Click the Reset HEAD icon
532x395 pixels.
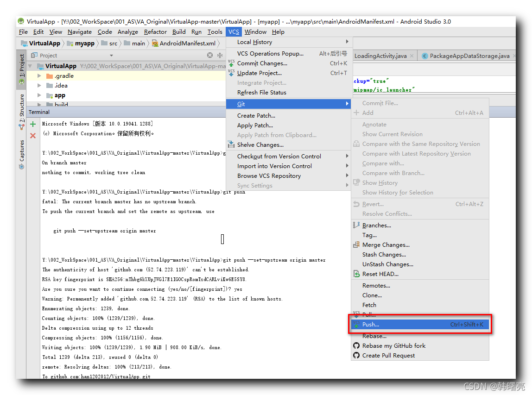(356, 274)
